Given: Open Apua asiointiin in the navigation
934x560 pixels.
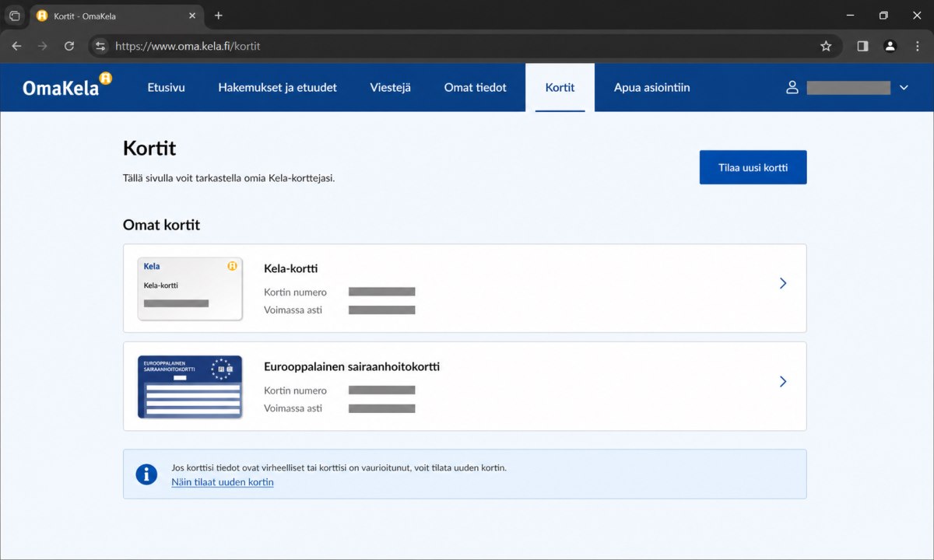Looking at the screenshot, I should click(x=652, y=87).
